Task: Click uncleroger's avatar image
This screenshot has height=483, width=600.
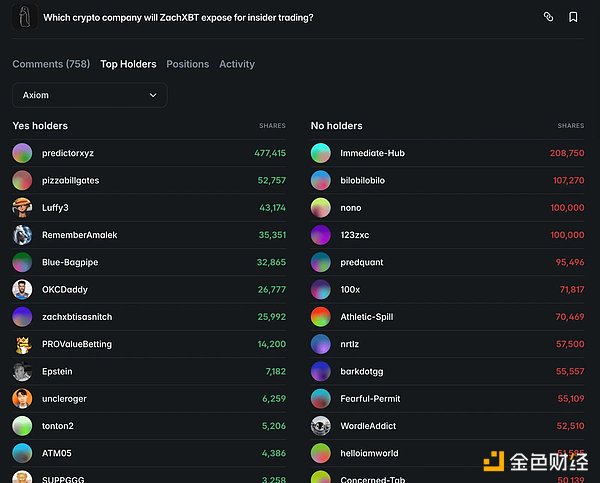Action: 22,399
